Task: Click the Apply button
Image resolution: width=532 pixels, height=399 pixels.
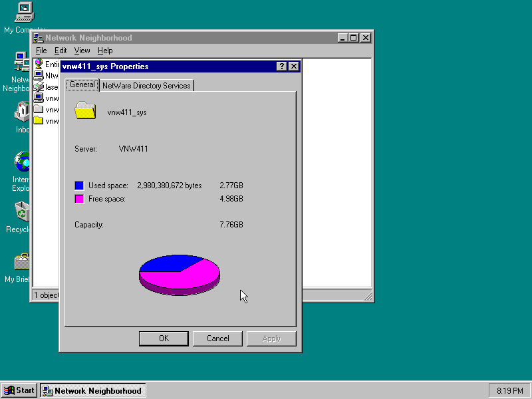Action: pos(271,338)
